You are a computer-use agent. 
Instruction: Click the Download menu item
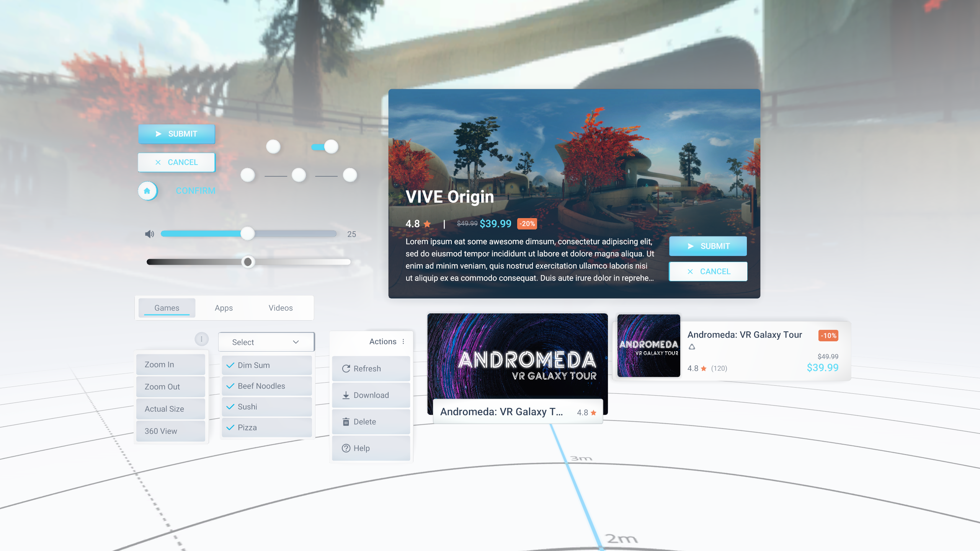[x=371, y=395]
